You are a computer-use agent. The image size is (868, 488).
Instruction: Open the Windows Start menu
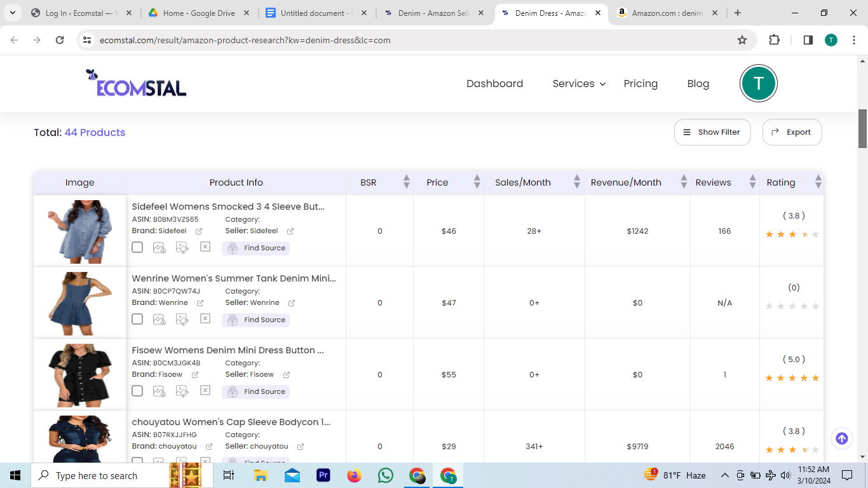point(15,475)
